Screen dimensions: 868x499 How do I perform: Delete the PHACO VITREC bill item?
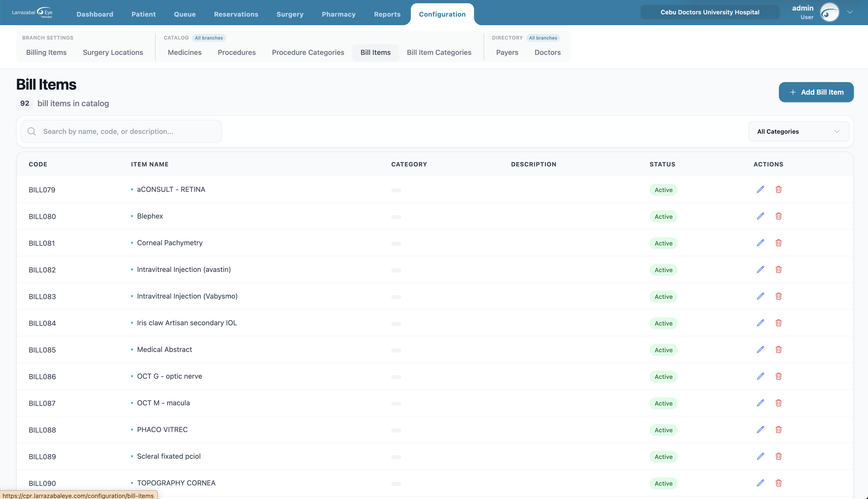(x=779, y=430)
